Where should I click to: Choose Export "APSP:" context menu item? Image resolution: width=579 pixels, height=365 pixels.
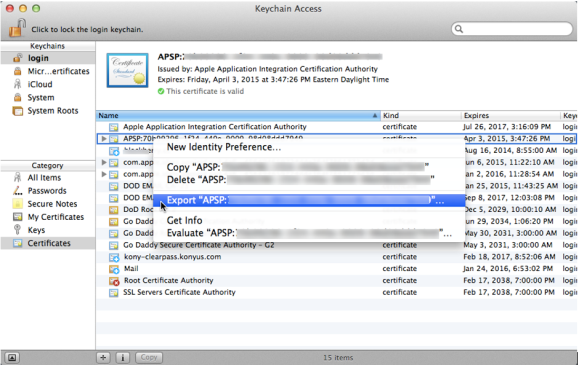tap(309, 200)
